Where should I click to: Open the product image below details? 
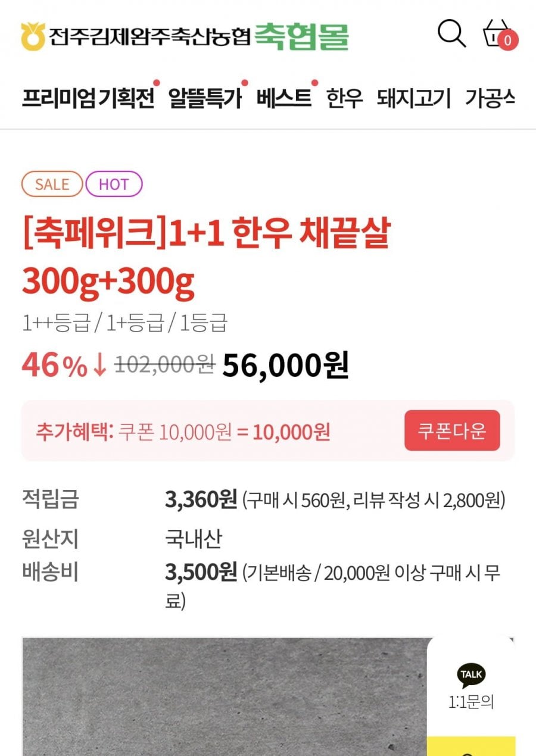pyautogui.click(x=225, y=696)
